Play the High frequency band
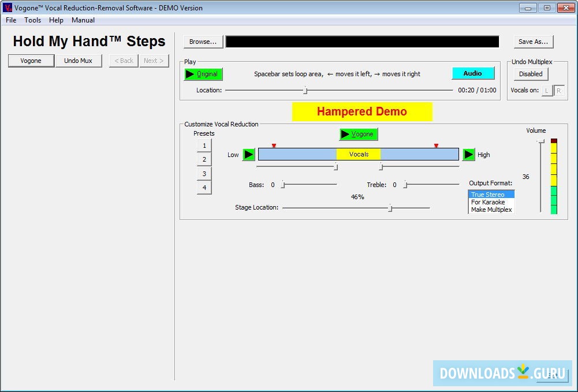The width and height of the screenshot is (578, 392). [x=468, y=155]
